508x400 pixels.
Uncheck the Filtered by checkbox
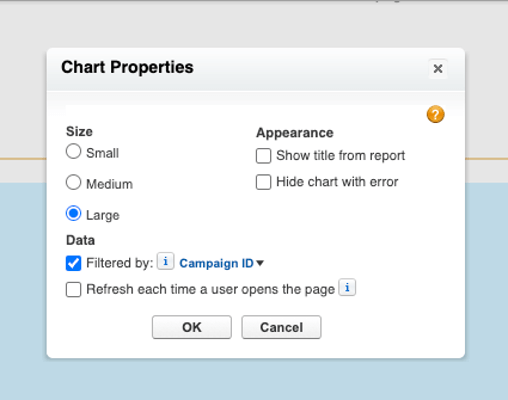coord(73,263)
